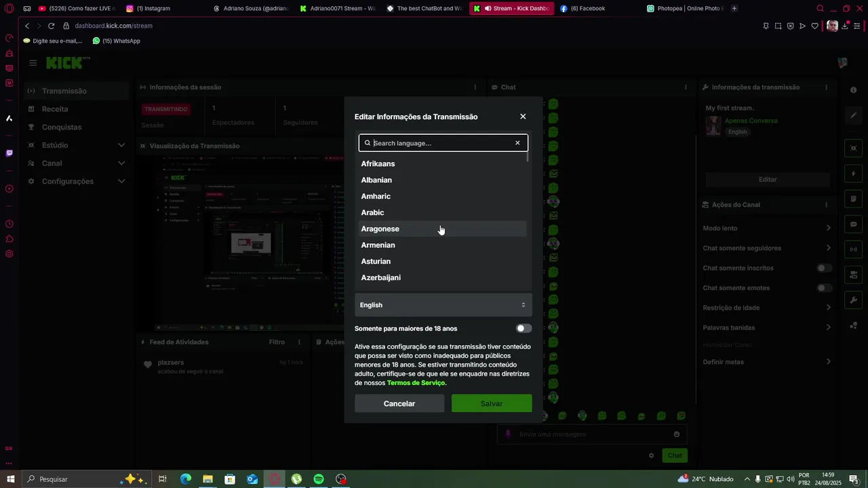
Task: Click the Cancelar button
Action: 399,403
